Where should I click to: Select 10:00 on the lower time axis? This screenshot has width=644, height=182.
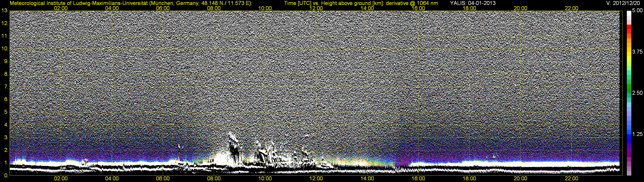265,179
